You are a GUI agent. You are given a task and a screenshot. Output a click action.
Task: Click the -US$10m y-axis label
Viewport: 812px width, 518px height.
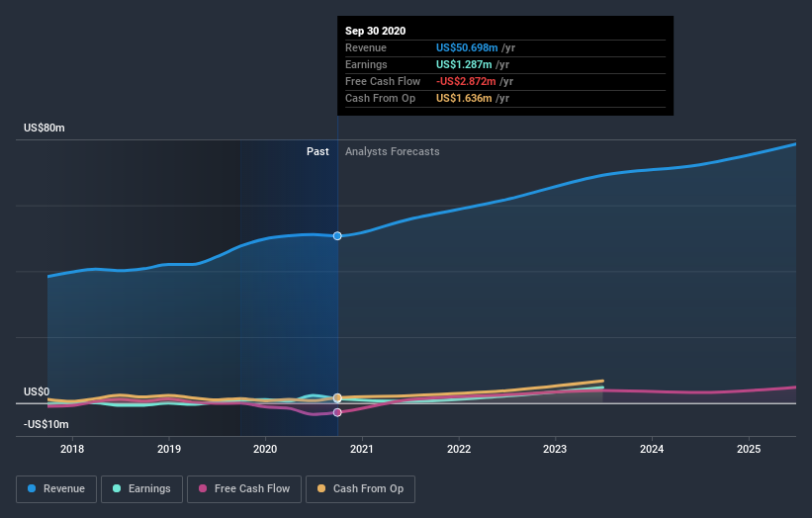(46, 424)
